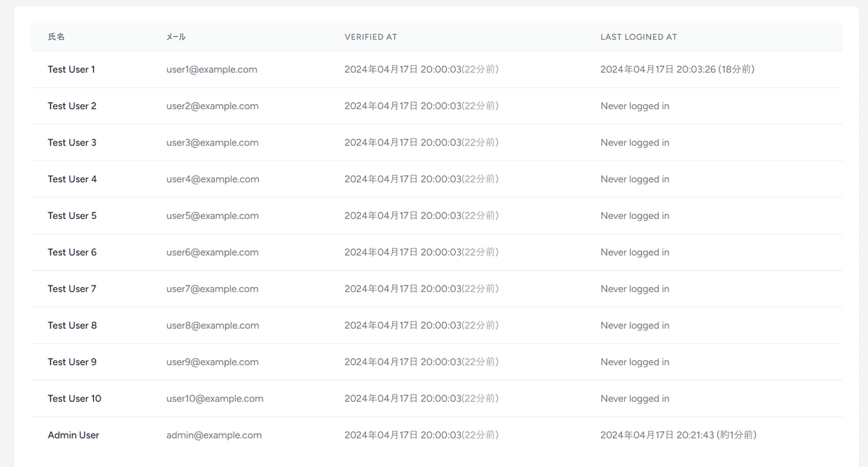Screen dimensions: 868x467
Task: Click email admin@example.com
Action: [214, 435]
